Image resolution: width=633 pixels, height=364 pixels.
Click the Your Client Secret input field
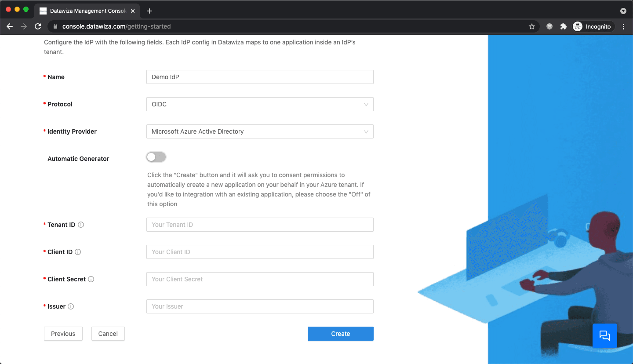tap(260, 279)
